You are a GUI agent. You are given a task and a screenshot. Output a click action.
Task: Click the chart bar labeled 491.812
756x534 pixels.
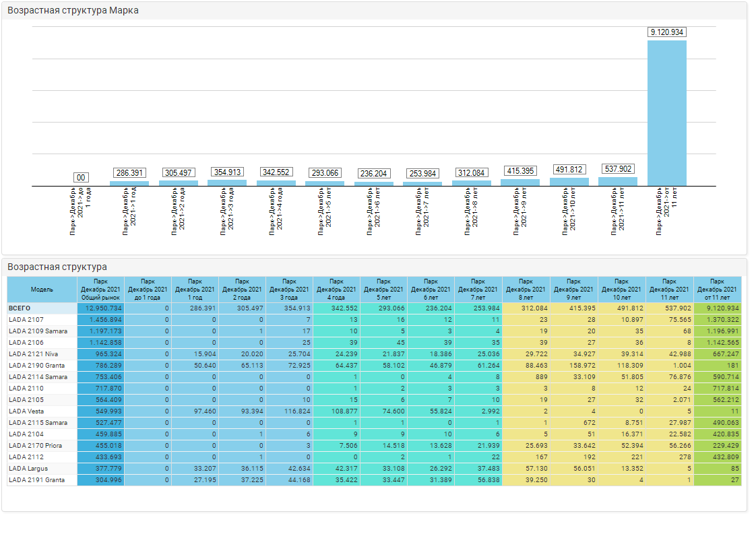569,181
